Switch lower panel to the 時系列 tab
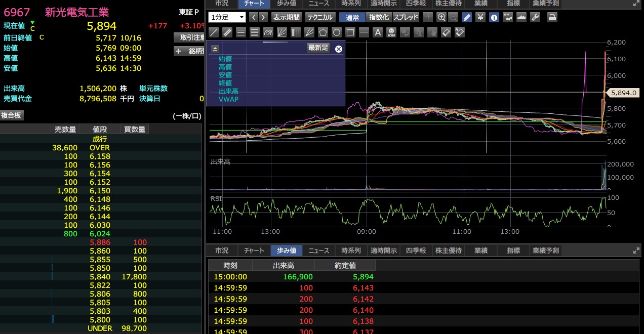This screenshot has height=334, width=644. [351, 251]
